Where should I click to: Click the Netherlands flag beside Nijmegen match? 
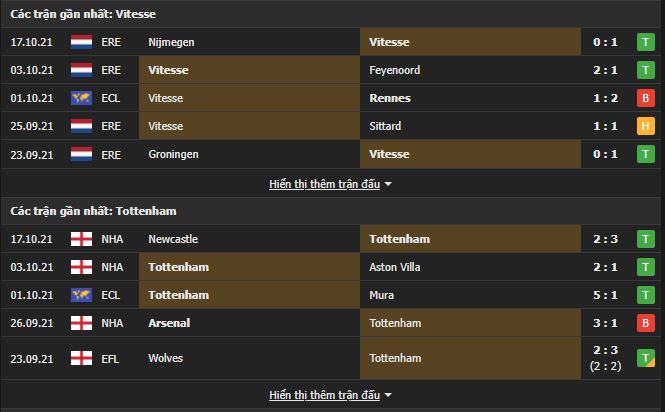[x=81, y=42]
